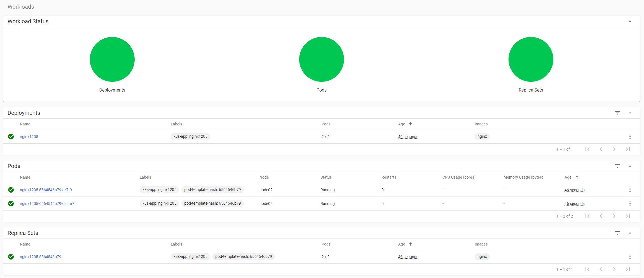This screenshot has width=644, height=278.
Task: Go to last page in Pods pagination
Action: coord(628,216)
